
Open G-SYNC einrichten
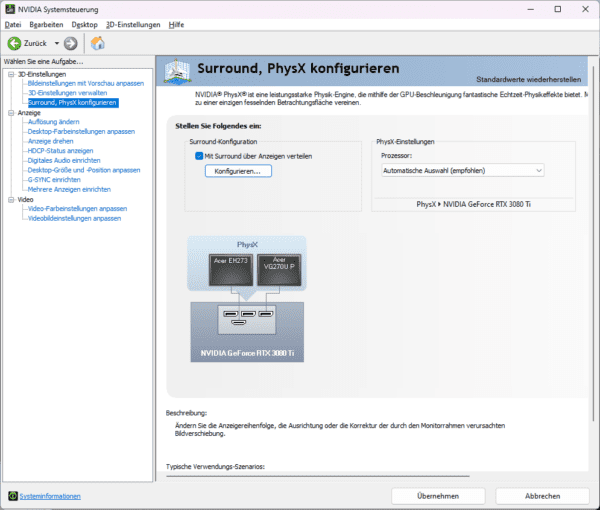pos(54,179)
